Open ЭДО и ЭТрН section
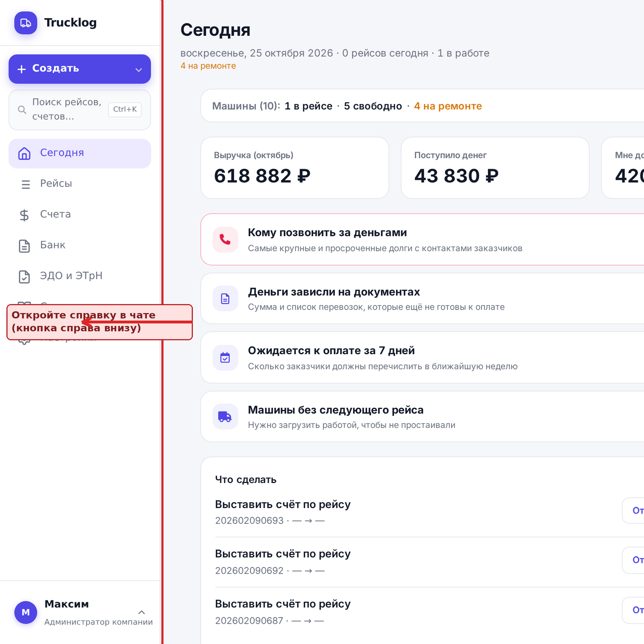Viewport: 644px width, 644px height. [x=80, y=276]
